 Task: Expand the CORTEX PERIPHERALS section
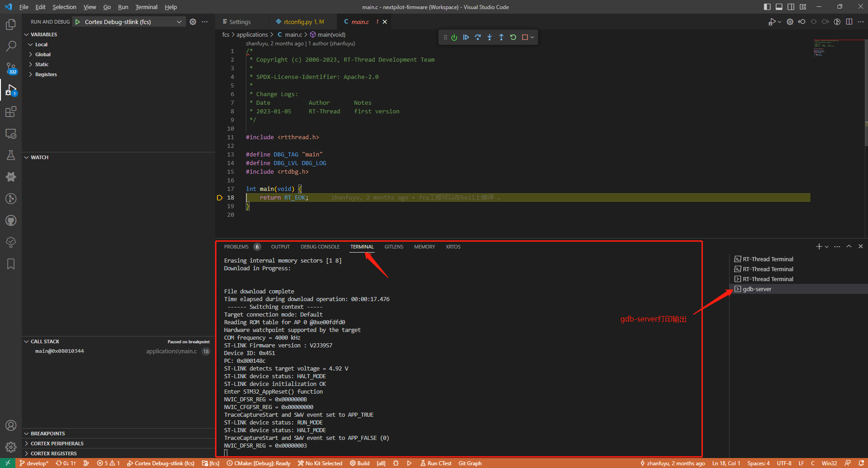pyautogui.click(x=118, y=444)
